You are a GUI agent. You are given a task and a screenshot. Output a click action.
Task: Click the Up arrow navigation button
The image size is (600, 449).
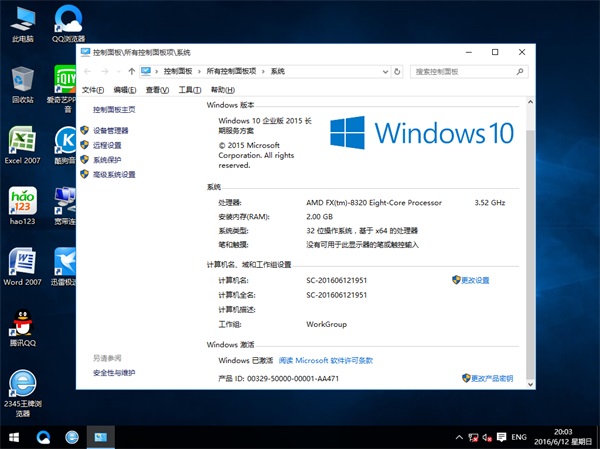click(x=132, y=71)
